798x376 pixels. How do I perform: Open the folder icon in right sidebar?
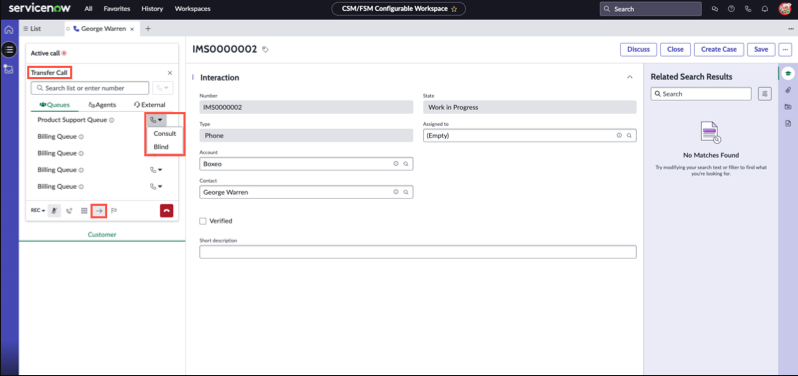pos(788,107)
